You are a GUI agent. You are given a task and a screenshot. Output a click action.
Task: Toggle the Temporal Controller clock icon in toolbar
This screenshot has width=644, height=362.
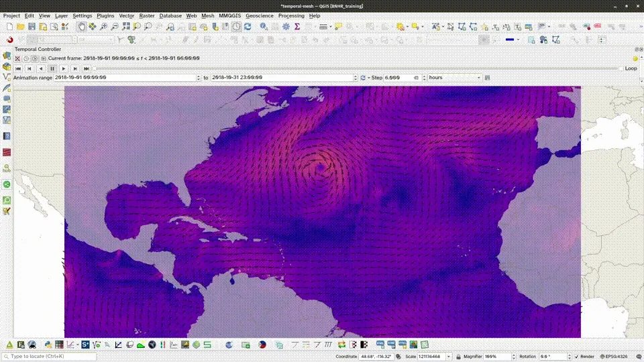tap(237, 27)
